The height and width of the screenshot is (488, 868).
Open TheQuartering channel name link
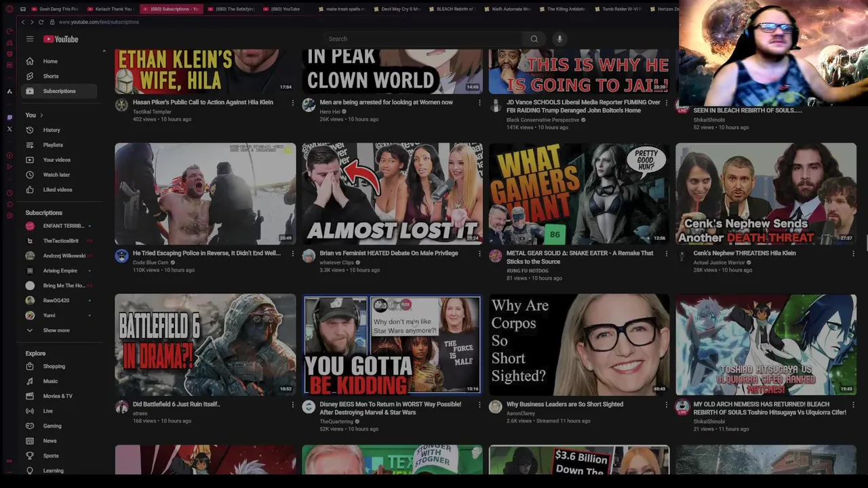coord(336,422)
